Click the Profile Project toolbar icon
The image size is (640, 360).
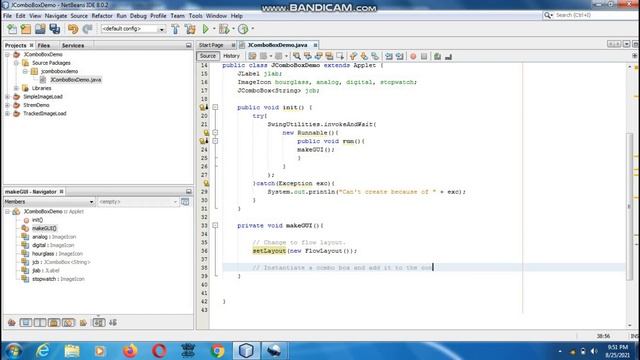coord(243,29)
